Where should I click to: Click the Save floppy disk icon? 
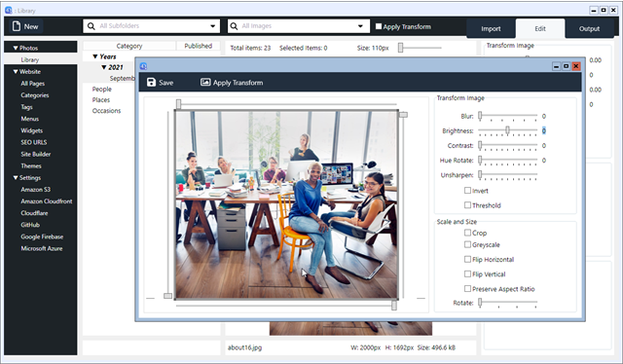[x=151, y=83]
